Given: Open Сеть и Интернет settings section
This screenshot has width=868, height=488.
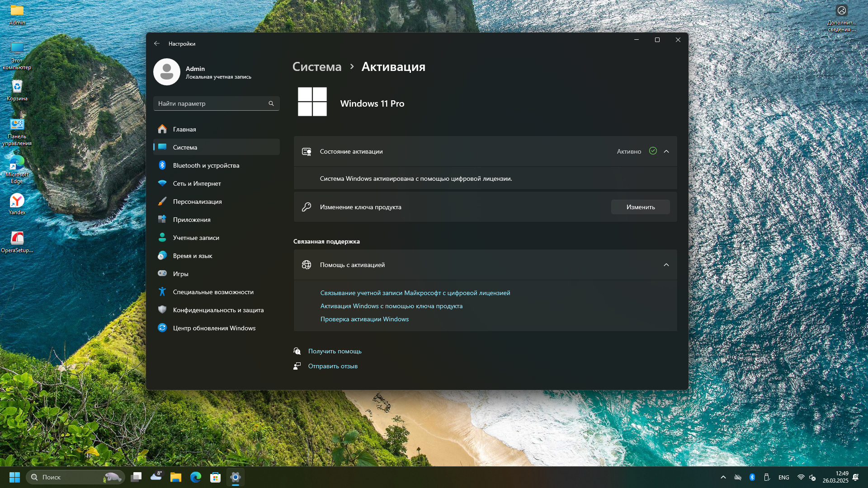Looking at the screenshot, I should tap(197, 183).
